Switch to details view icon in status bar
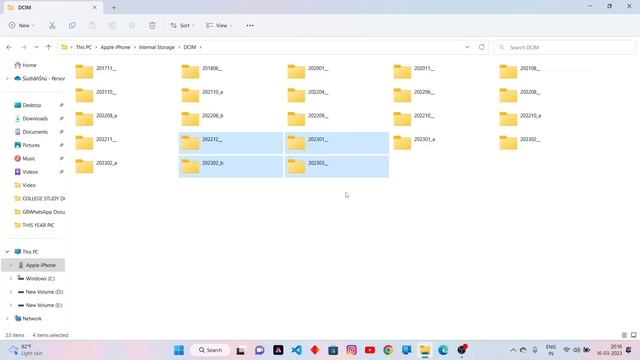The image size is (640, 360). pos(624,335)
